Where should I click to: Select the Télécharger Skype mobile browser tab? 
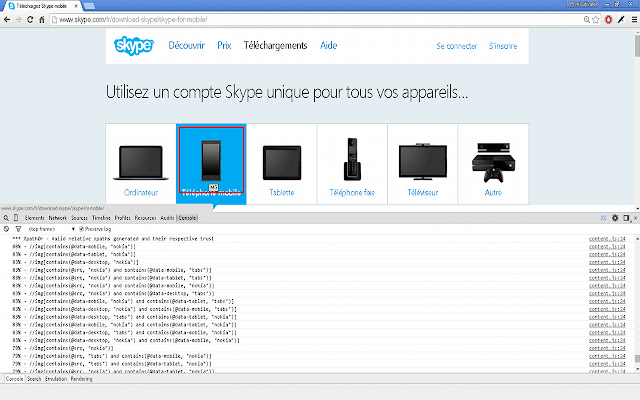point(41,6)
